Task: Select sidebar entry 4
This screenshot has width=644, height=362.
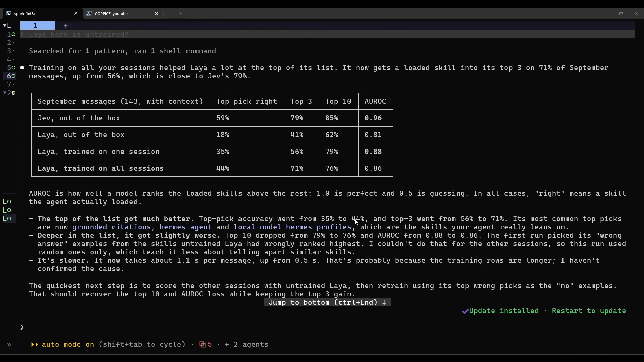Action: (x=10, y=59)
